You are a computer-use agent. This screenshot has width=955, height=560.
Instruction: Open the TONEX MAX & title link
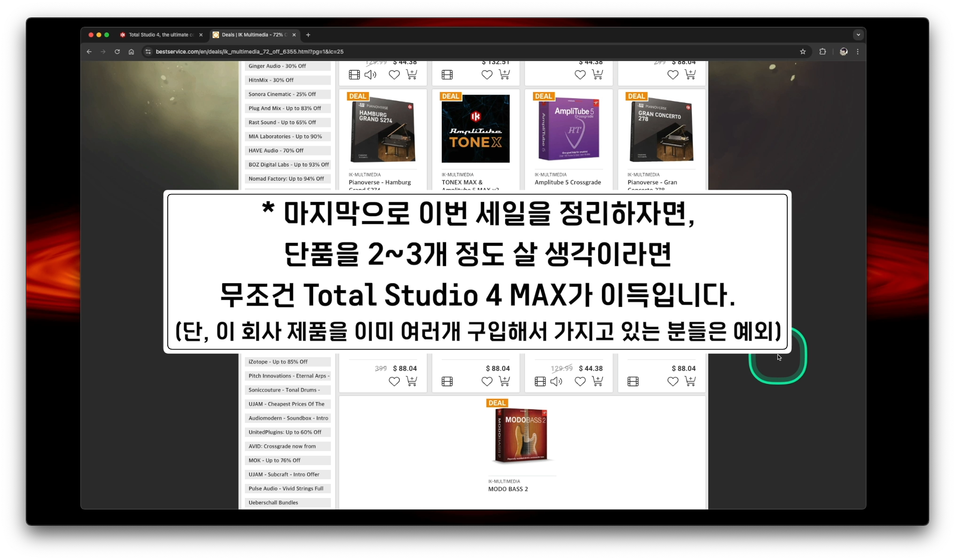pos(462,182)
